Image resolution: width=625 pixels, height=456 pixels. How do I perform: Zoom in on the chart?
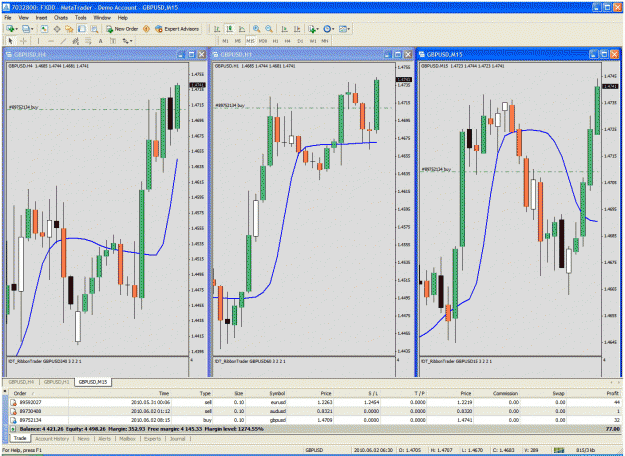[256, 29]
